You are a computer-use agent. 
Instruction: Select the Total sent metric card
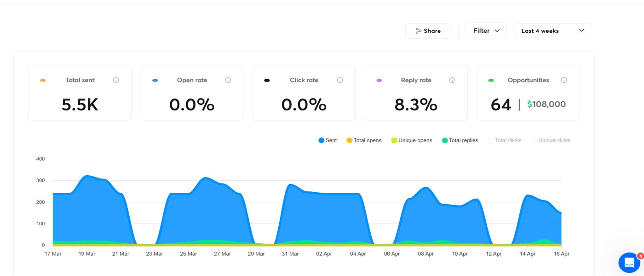click(x=80, y=93)
